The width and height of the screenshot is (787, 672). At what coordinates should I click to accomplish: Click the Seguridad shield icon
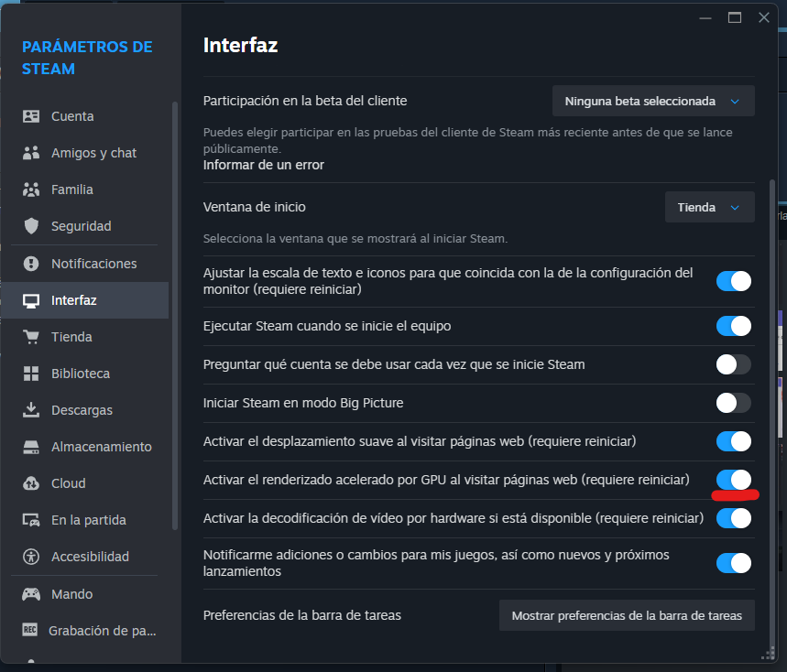pos(31,226)
